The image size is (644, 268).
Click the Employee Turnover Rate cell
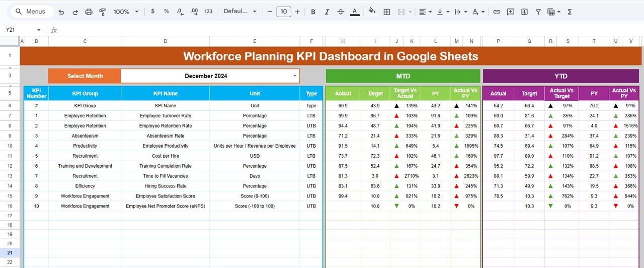pos(165,116)
